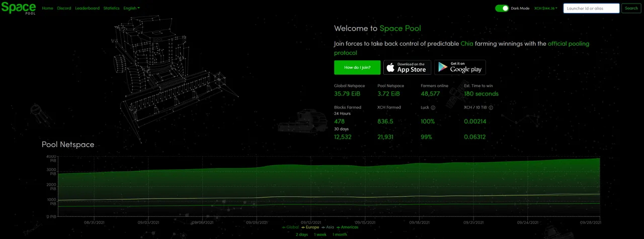Toggle the Europe series in chart legend

click(x=310, y=227)
